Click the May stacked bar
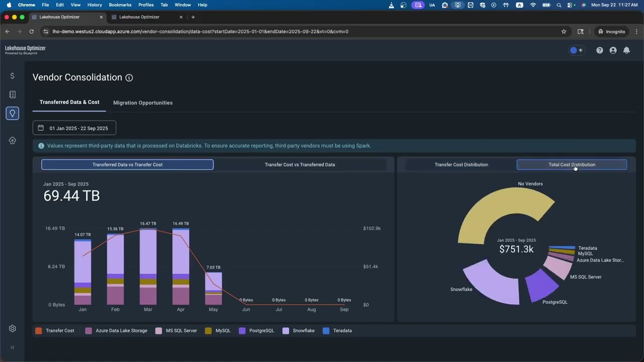 tap(213, 289)
